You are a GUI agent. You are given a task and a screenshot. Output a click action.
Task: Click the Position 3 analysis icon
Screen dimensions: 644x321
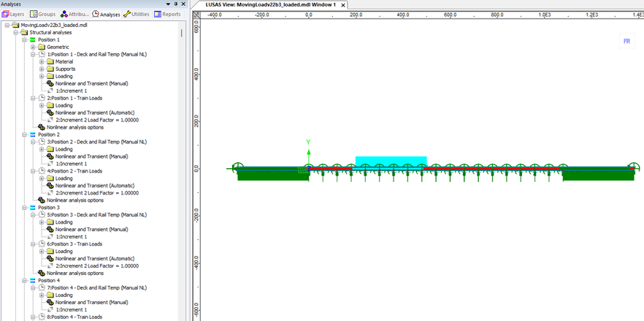point(33,208)
